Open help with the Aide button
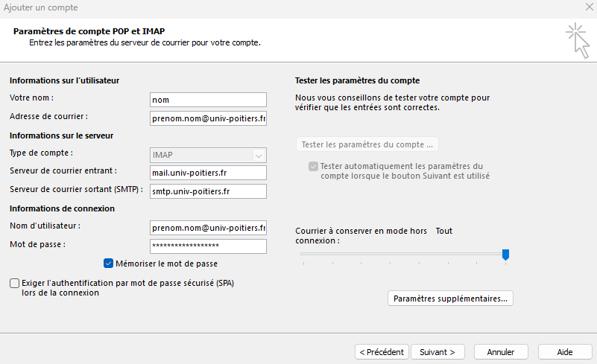 [565, 351]
